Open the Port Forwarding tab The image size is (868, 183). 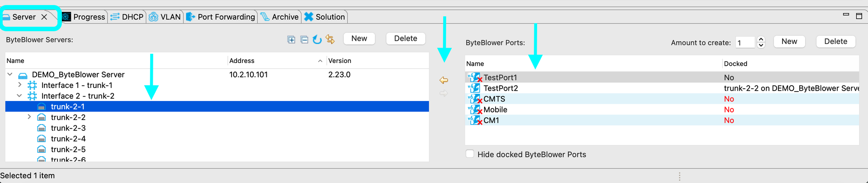pos(221,17)
